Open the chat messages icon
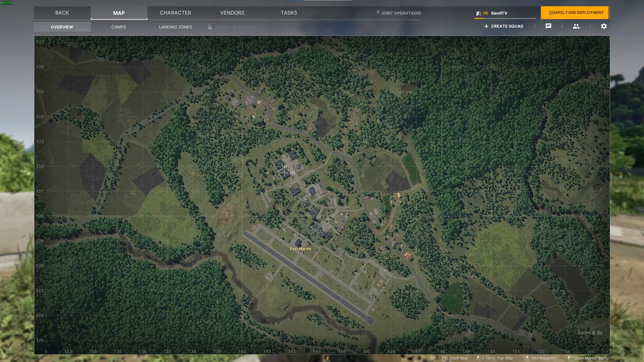 coord(548,26)
